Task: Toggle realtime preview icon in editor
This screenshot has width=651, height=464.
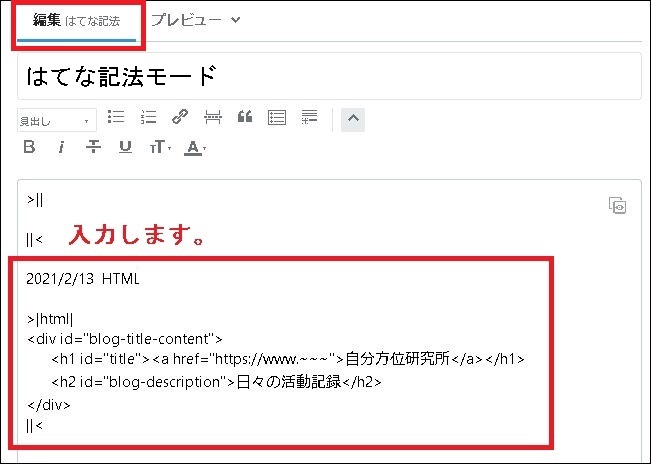Action: click(617, 205)
